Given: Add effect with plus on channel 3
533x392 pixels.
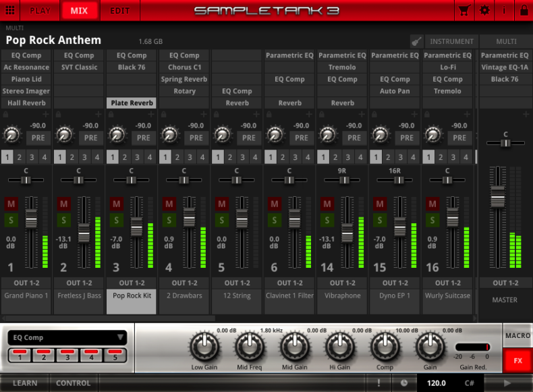Looking at the screenshot, I should click(151, 114).
